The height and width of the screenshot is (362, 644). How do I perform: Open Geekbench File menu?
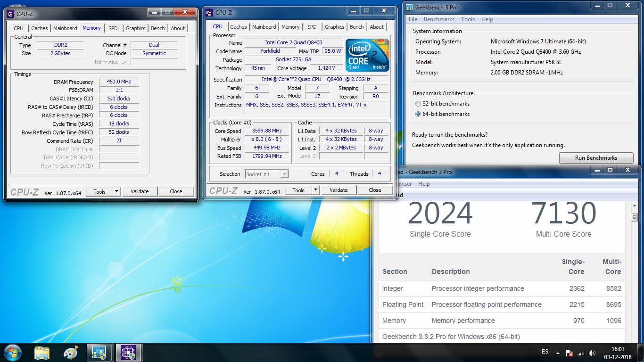click(x=413, y=19)
